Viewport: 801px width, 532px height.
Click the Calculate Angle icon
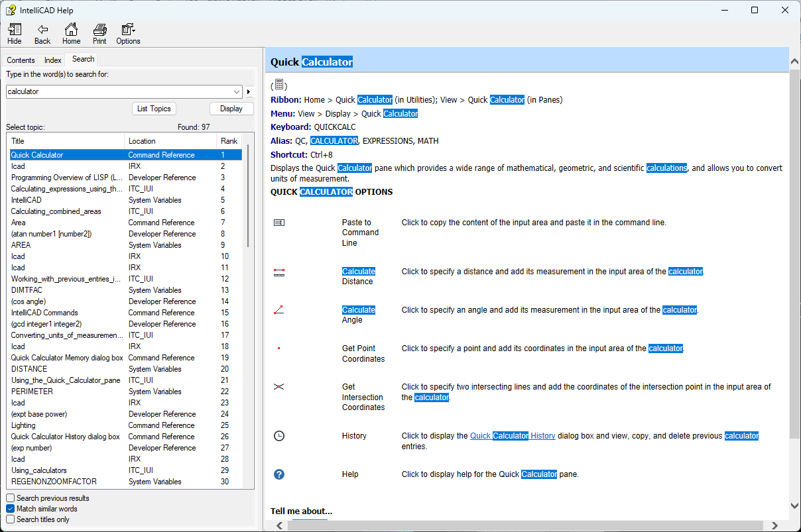tap(278, 310)
